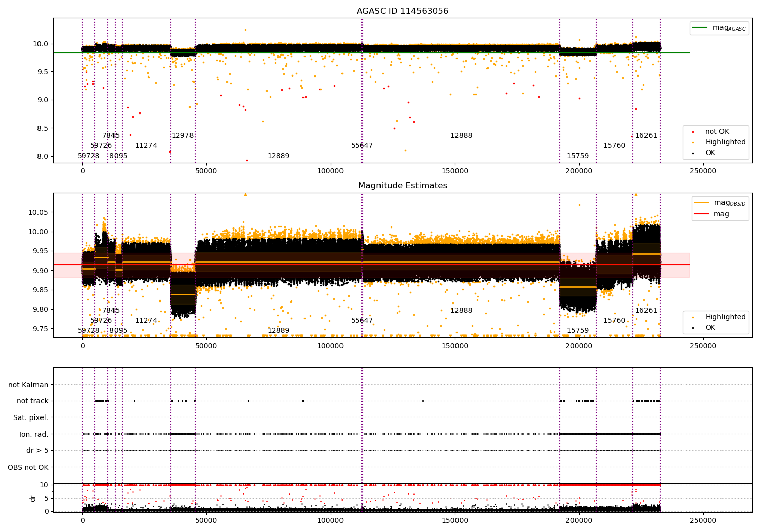Click obsid label 11274 in the top plot

click(x=146, y=146)
